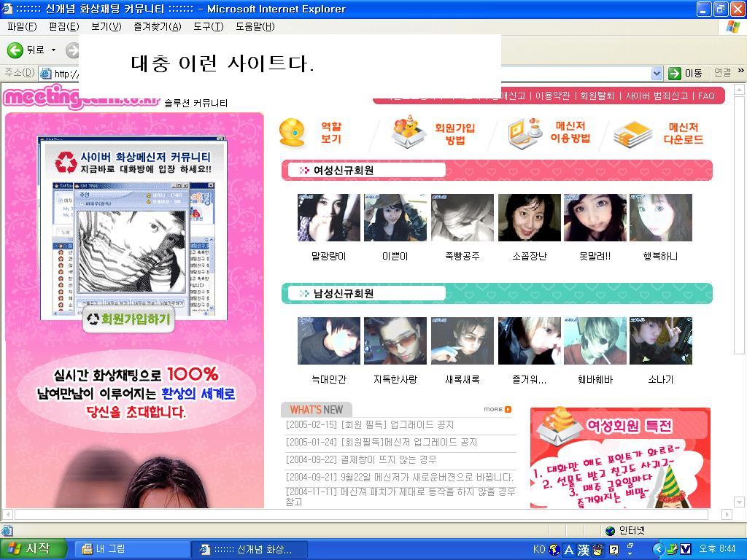The height and width of the screenshot is (560, 747).
Task: Click the 漢 Hanja IME icon
Action: tap(584, 550)
